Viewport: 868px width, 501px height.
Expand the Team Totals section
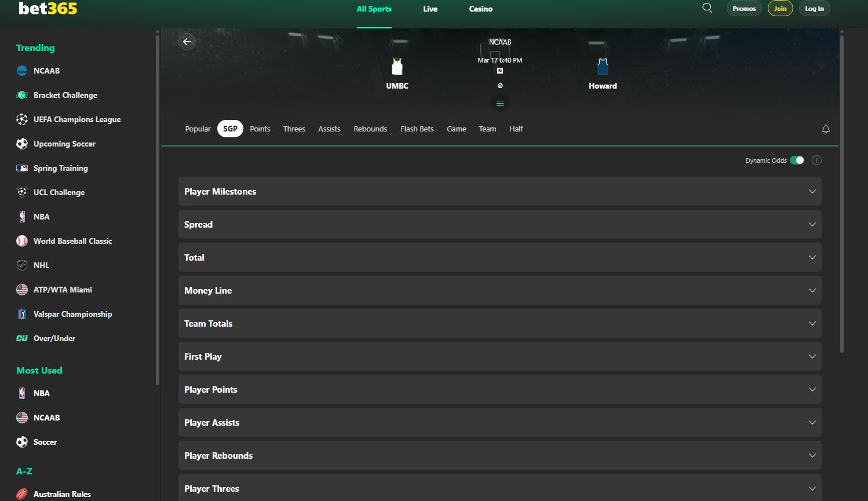click(499, 324)
